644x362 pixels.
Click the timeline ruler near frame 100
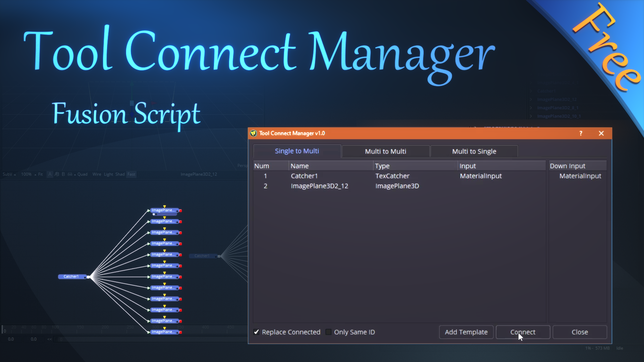pos(55,327)
